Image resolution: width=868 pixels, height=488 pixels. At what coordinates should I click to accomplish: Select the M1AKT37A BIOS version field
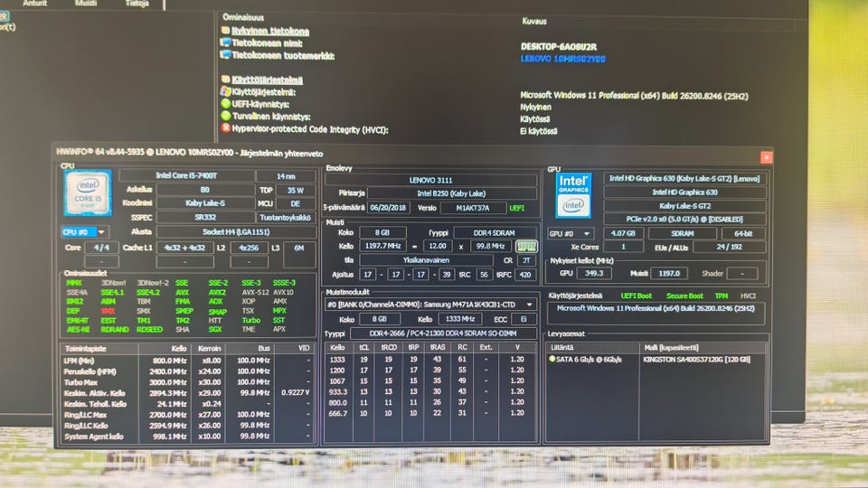473,208
